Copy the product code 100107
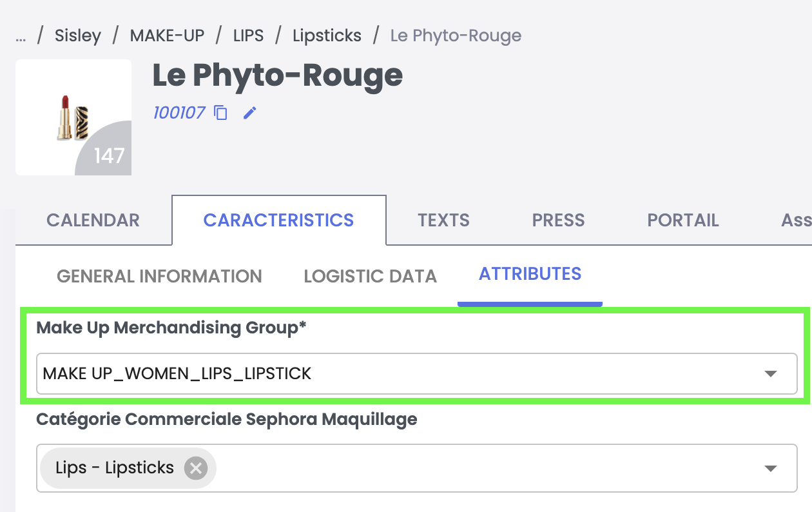812x512 pixels. coord(221,113)
